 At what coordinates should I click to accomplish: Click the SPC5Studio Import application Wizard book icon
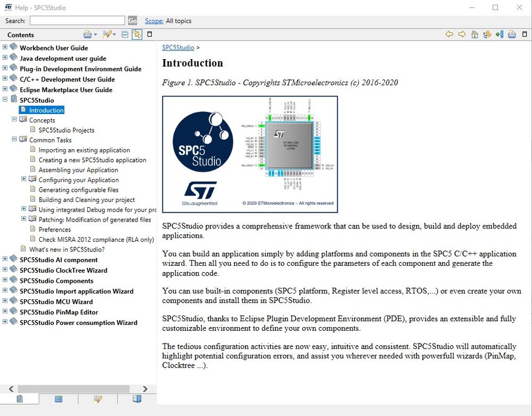[13, 290]
